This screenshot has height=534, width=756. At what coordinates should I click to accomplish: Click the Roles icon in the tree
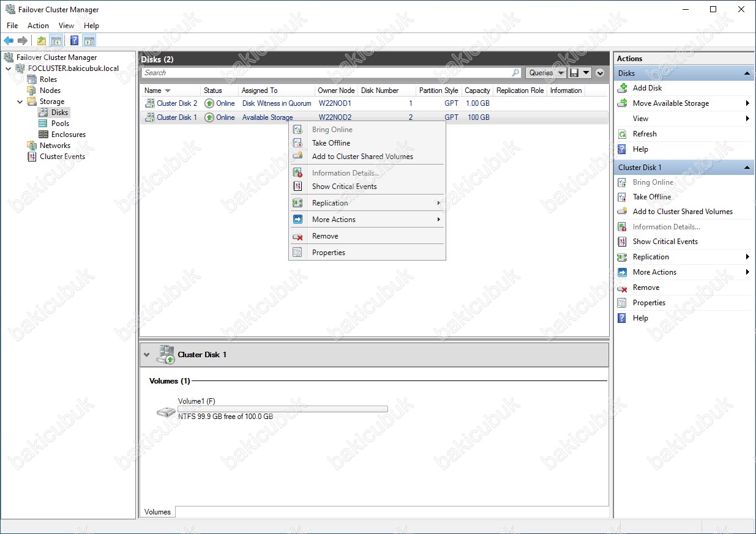pyautogui.click(x=32, y=80)
